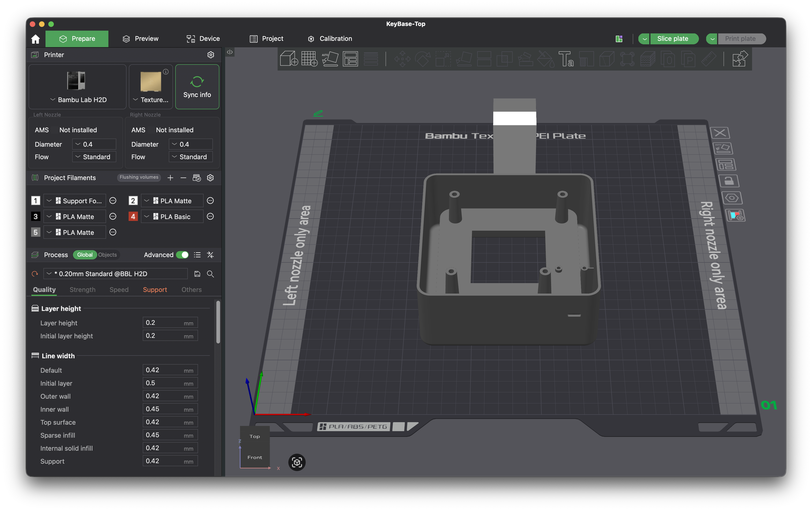Toggle the Advanced mode switch
The width and height of the screenshot is (812, 511).
coord(182,255)
